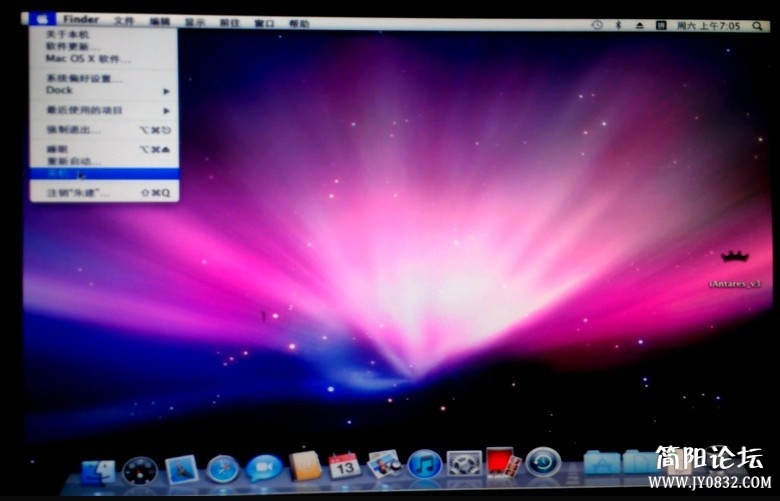Open Spotlight search magnifier icon
780x501 pixels.
757,26
